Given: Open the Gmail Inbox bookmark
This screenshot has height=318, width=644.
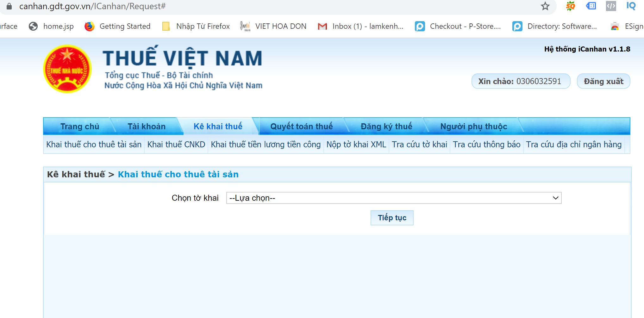Looking at the screenshot, I should [x=361, y=26].
